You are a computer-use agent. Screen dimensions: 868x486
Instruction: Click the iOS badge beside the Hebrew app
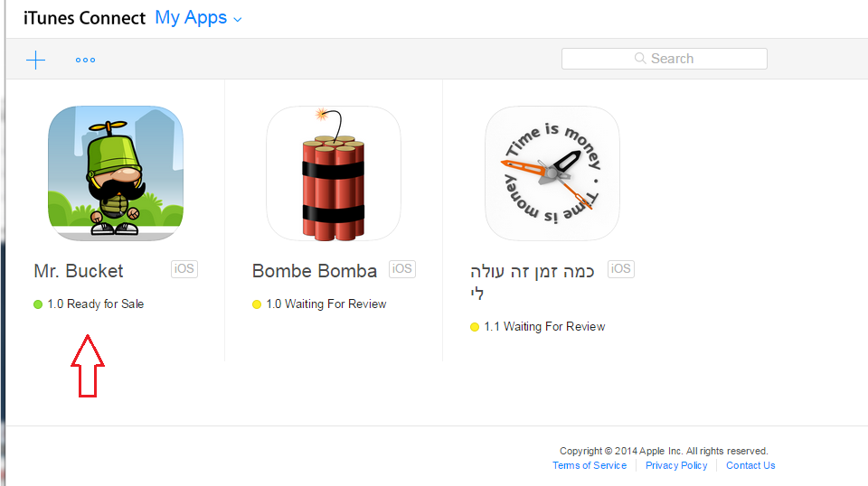(x=621, y=268)
